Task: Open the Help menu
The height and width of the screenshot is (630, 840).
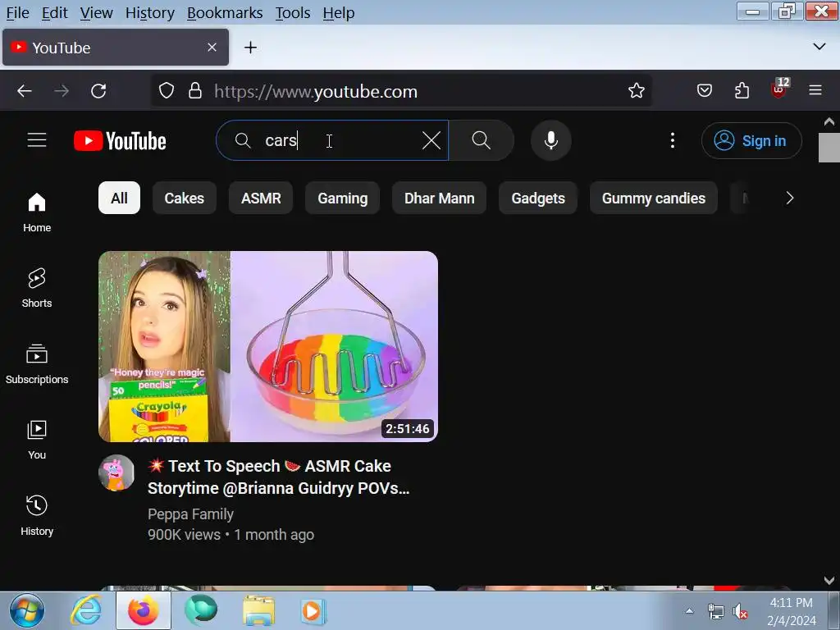Action: tap(339, 13)
